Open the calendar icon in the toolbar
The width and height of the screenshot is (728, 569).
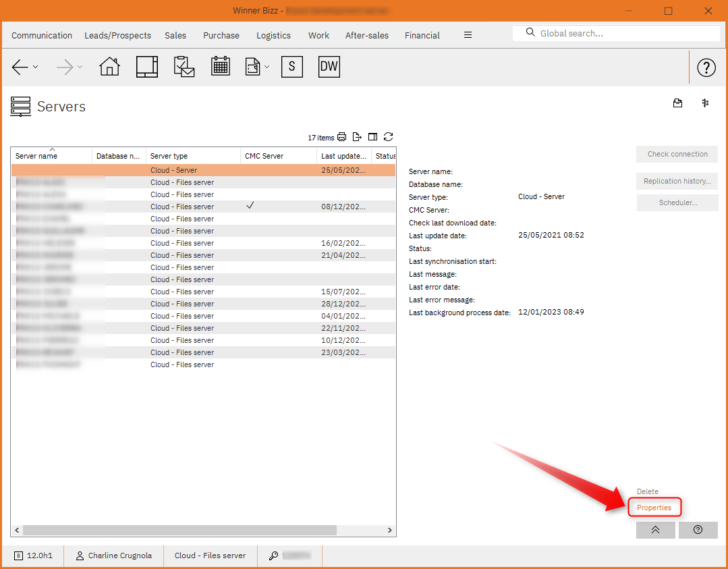point(220,66)
